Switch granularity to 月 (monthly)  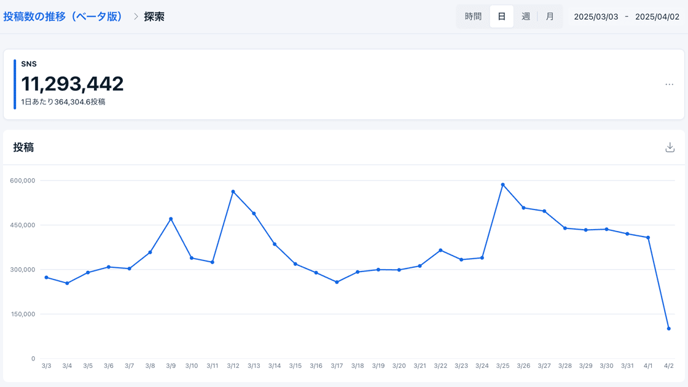tap(549, 17)
